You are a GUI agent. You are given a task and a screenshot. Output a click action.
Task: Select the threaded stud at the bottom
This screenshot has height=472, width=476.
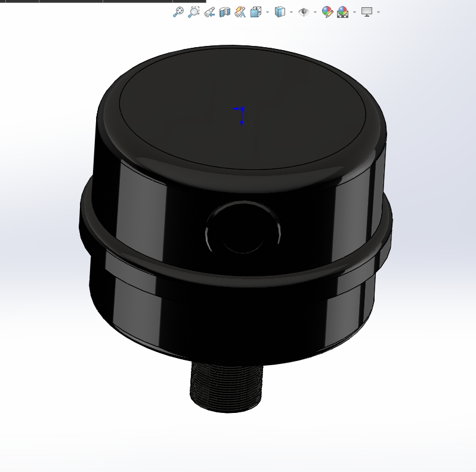click(227, 387)
